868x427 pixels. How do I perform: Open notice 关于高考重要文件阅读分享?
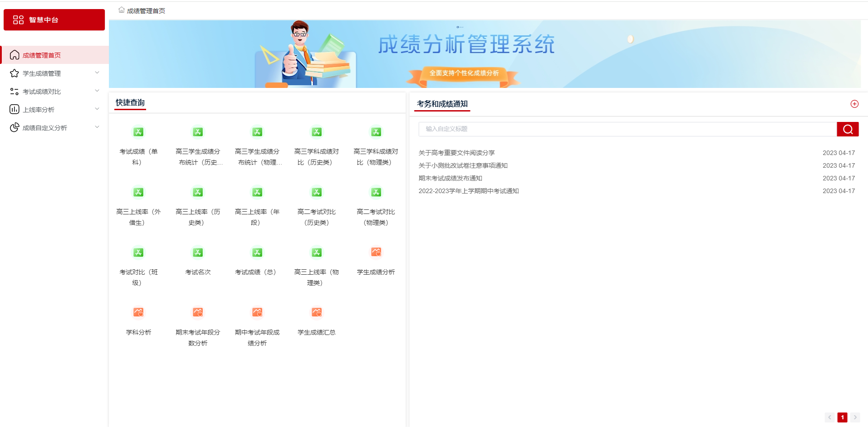(456, 153)
